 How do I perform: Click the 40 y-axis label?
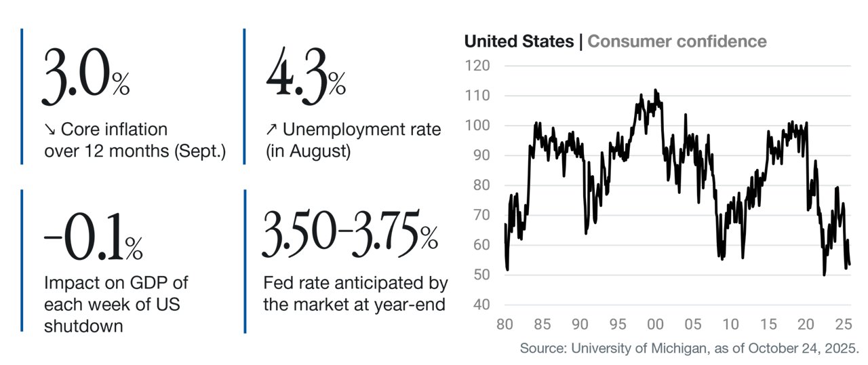pyautogui.click(x=481, y=304)
